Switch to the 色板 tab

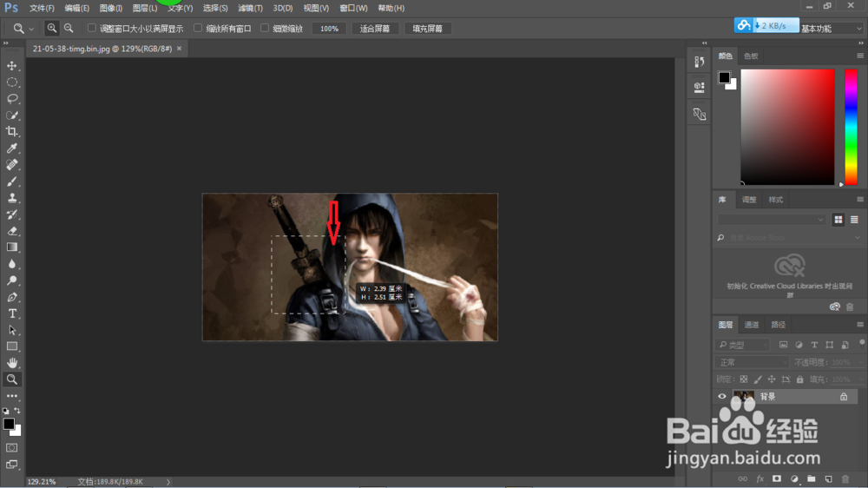point(751,56)
